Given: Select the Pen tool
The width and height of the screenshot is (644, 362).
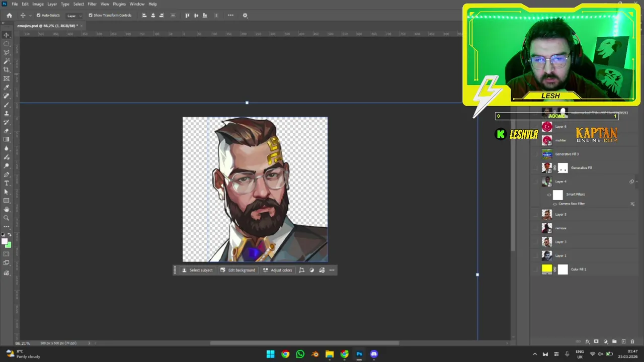Looking at the screenshot, I should click(7, 174).
